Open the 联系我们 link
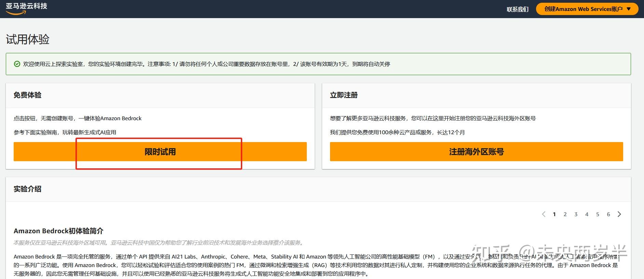 click(518, 9)
